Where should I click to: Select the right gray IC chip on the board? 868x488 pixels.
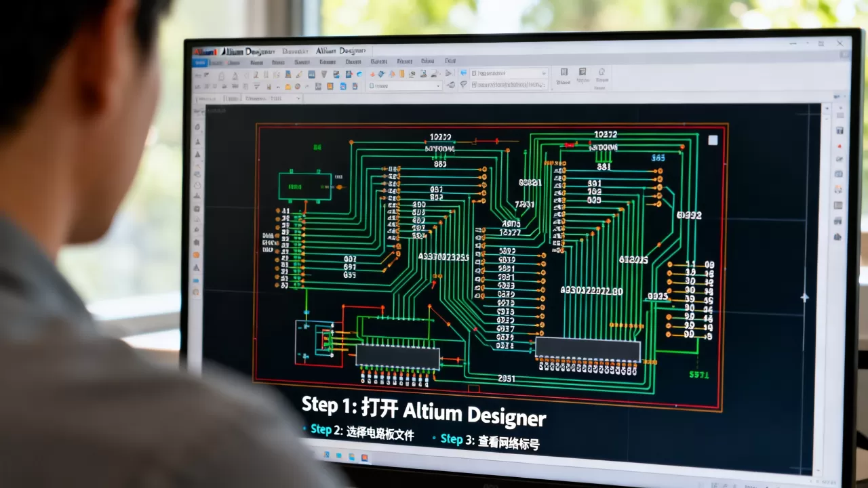click(588, 350)
